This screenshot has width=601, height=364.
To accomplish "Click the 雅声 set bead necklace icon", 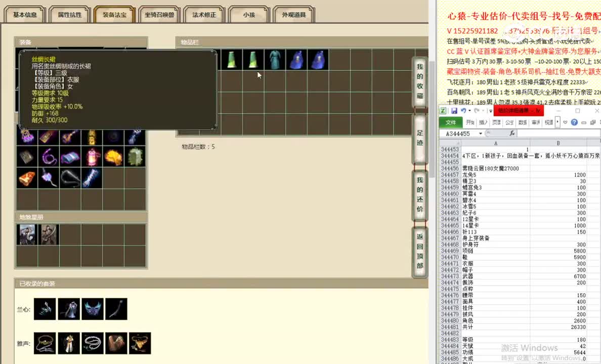I will 93,343.
